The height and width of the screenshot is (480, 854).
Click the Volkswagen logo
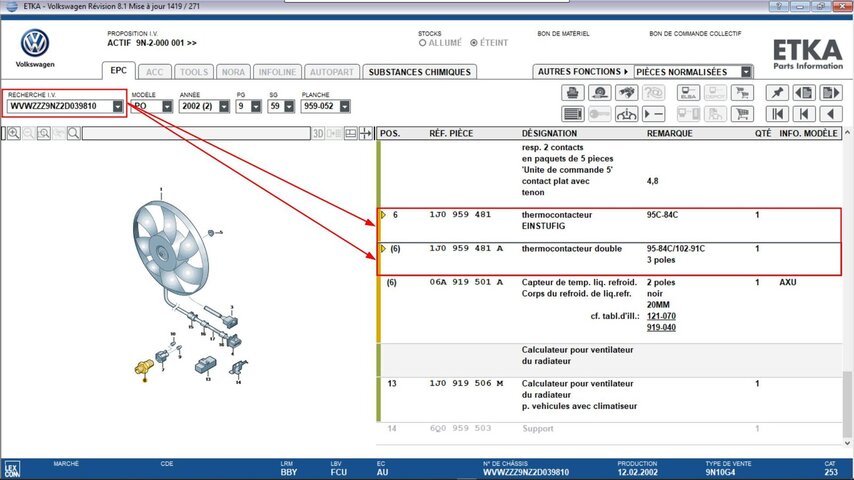tap(35, 43)
